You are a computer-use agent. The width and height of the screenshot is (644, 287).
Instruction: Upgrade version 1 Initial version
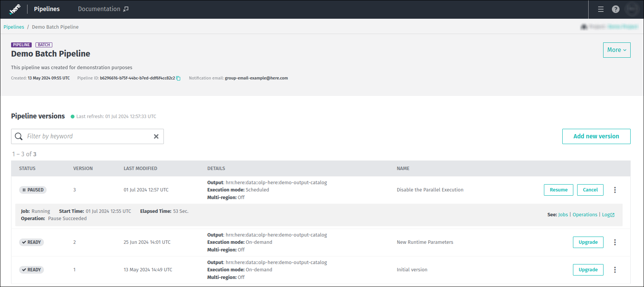[x=588, y=270]
